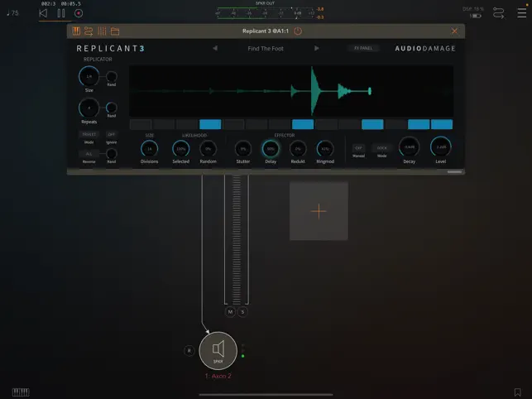532x399 pixels.
Task: Toggle the third step cell
Action: click(x=187, y=124)
